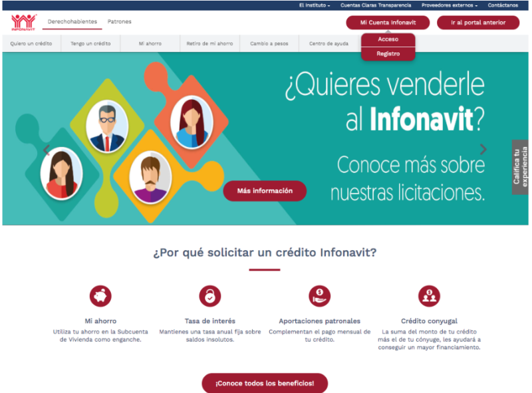Image resolution: width=532 pixels, height=393 pixels.
Task: Go to Cambio a pesos section
Action: click(269, 43)
